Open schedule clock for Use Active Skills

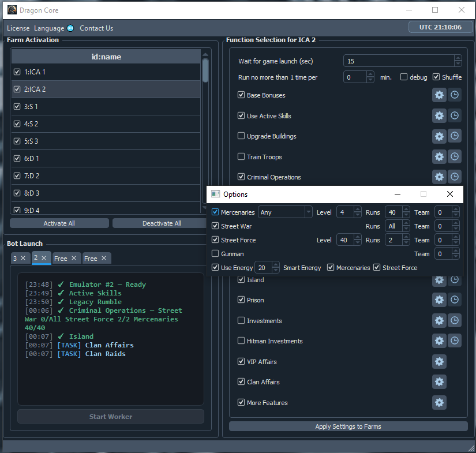455,115
